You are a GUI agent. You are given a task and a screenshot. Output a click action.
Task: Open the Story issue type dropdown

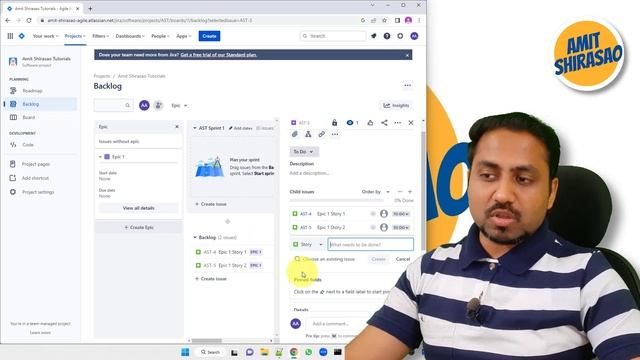[308, 244]
